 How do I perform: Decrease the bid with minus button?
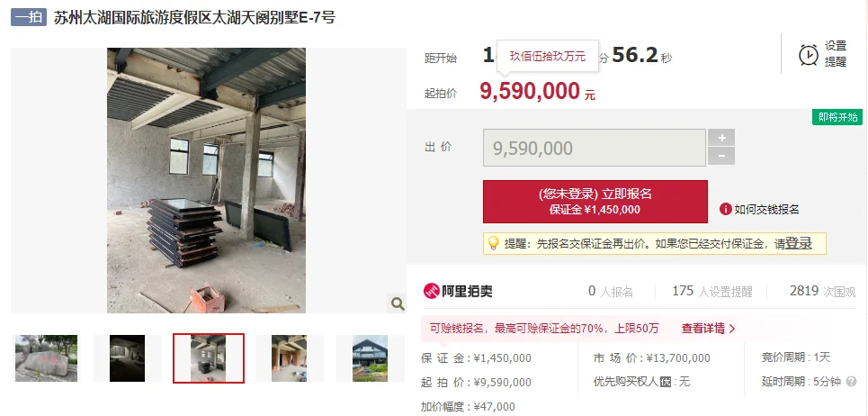click(x=720, y=156)
